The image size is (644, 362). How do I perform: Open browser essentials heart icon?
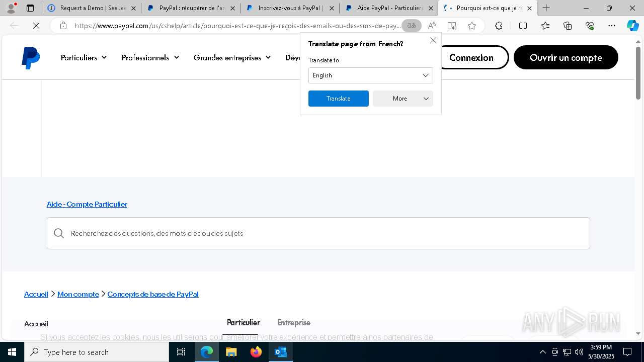590,26
